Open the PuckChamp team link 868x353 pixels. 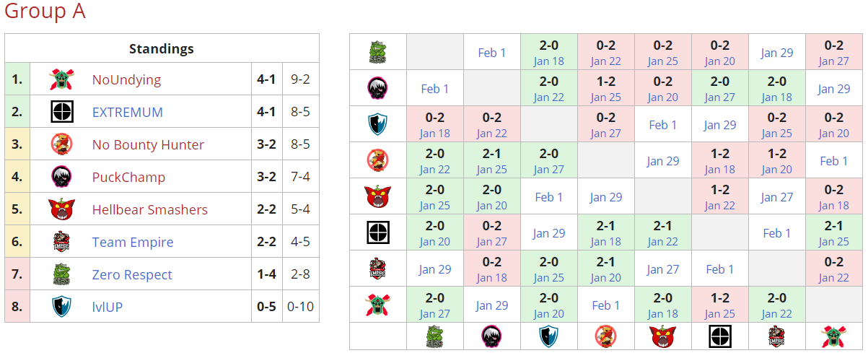point(128,177)
